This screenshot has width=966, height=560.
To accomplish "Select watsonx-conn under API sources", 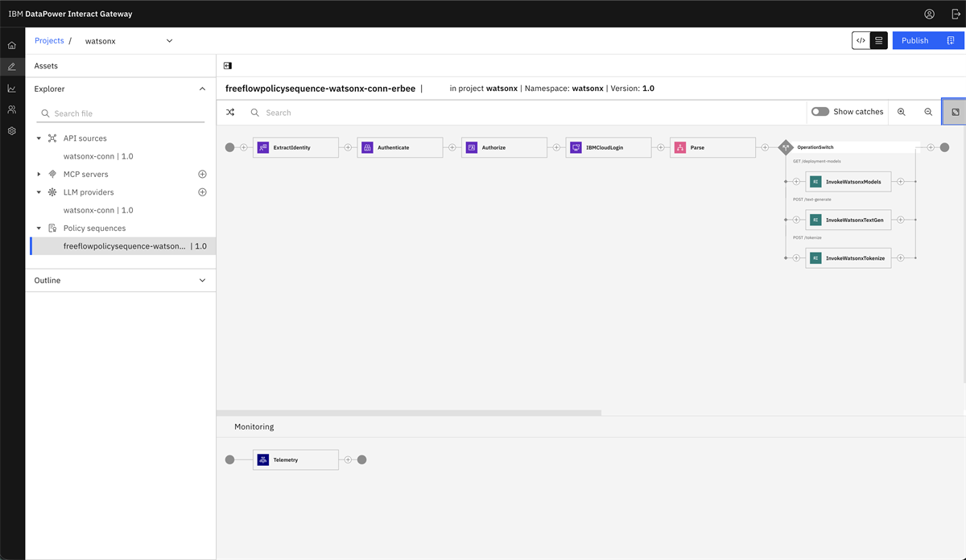I will tap(98, 156).
